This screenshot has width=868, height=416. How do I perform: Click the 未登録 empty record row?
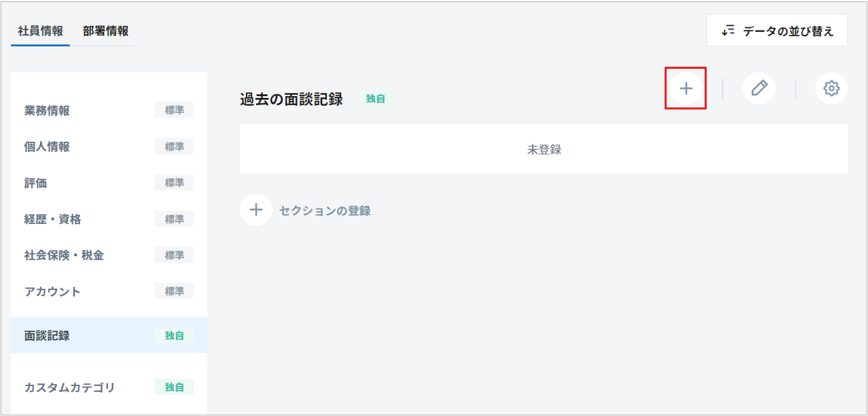click(543, 149)
